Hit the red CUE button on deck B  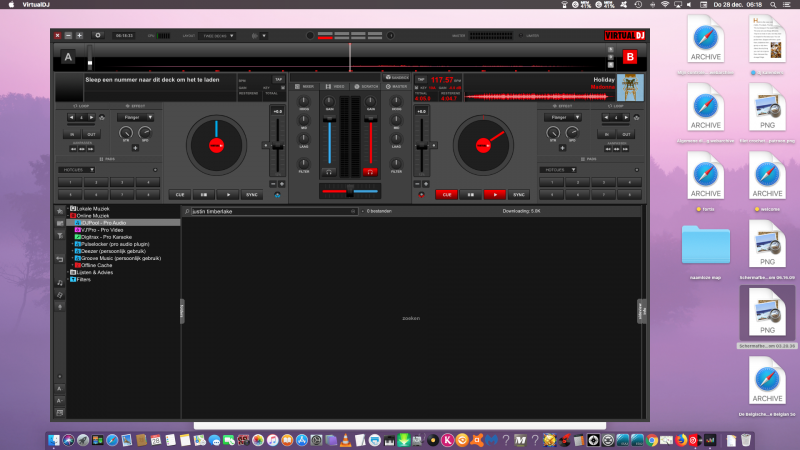(446, 194)
